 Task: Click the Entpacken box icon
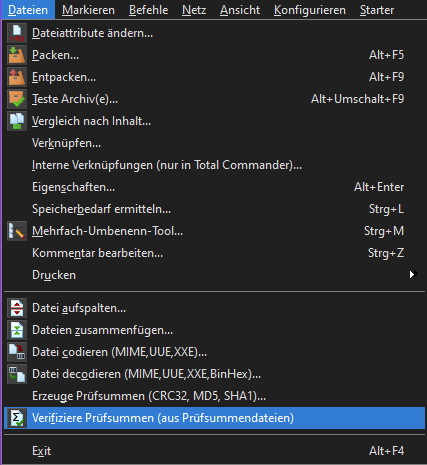click(17, 77)
